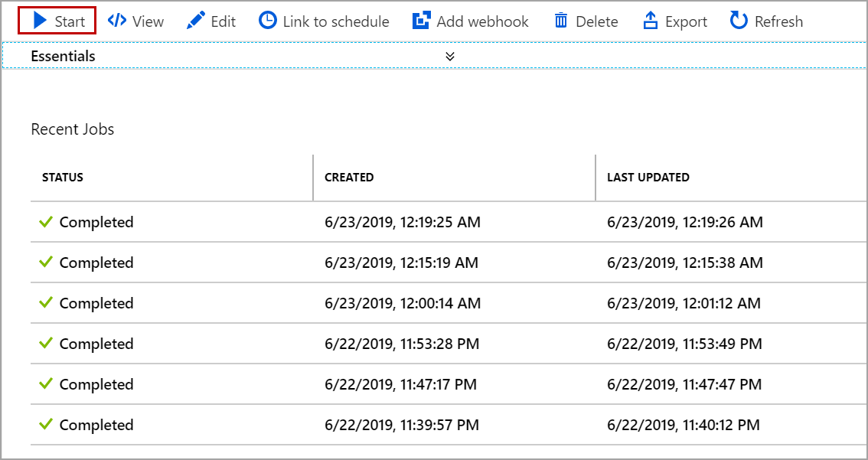The height and width of the screenshot is (460, 868).
Task: Sort jobs by LAST UPDATED column header
Action: coord(648,178)
